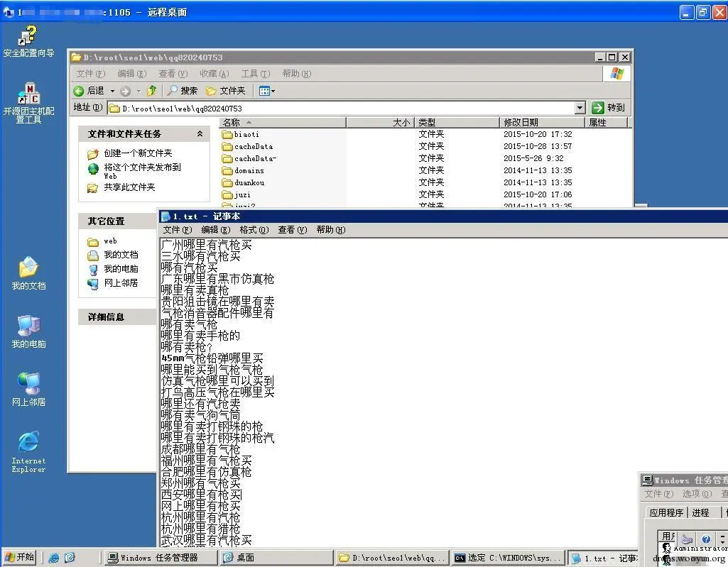The image size is (728, 567).
Task: Select the biaoti folder icon
Action: click(x=227, y=135)
